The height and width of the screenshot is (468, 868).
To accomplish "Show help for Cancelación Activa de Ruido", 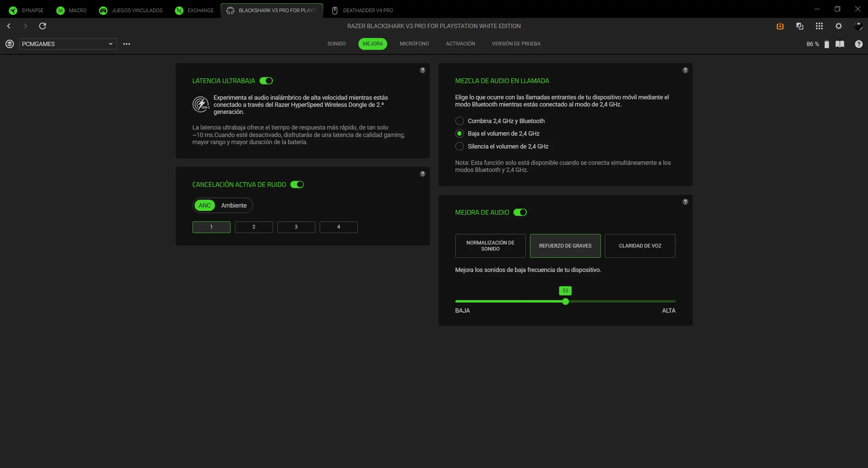I will point(422,174).
